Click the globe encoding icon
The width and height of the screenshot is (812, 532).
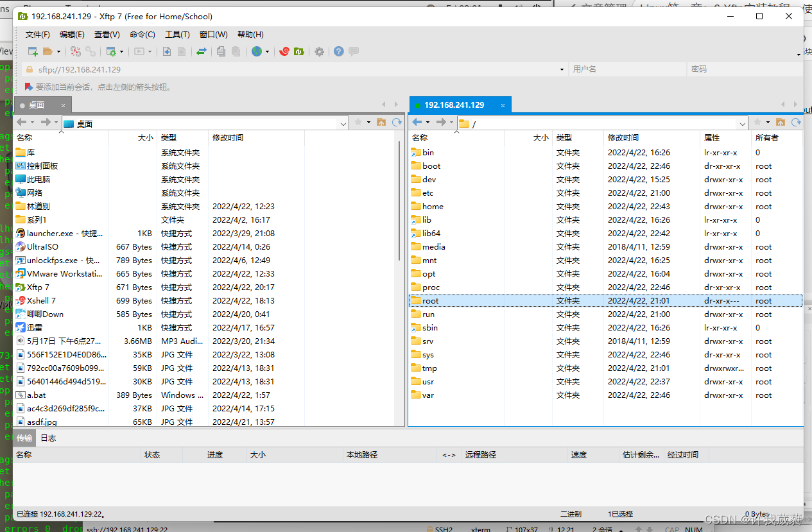(257, 51)
